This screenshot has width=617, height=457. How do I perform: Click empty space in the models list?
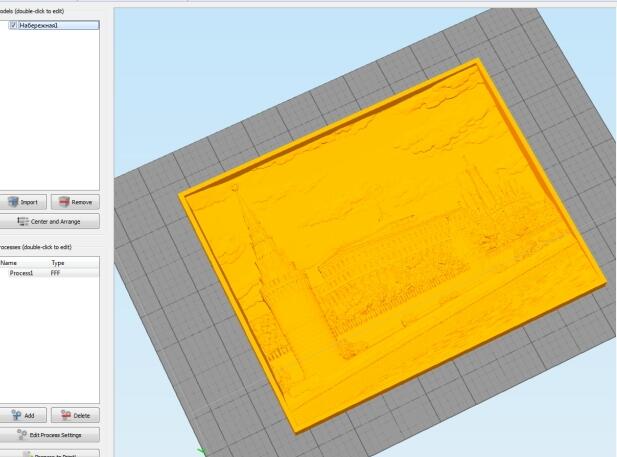[50, 110]
